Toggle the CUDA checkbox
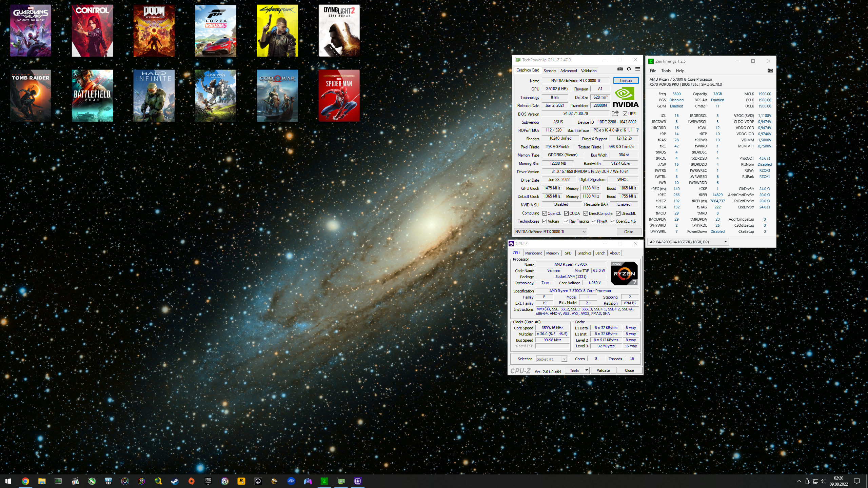This screenshot has height=488, width=868. tap(566, 213)
